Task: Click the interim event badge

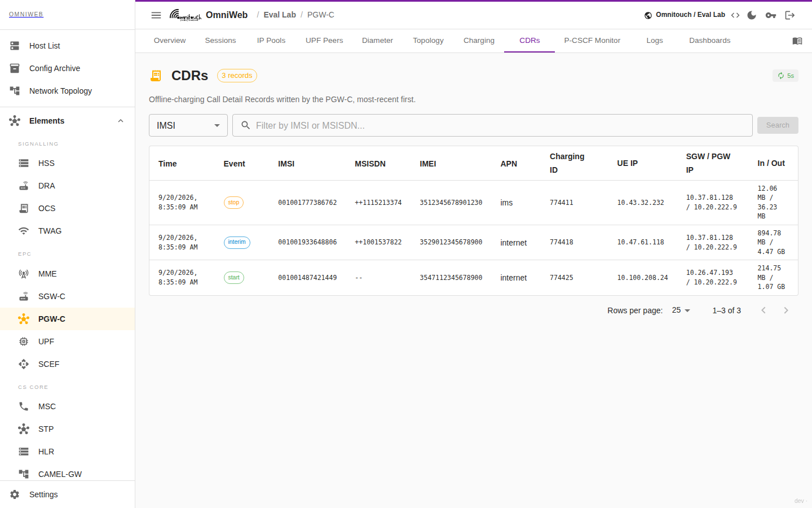Action: click(237, 243)
